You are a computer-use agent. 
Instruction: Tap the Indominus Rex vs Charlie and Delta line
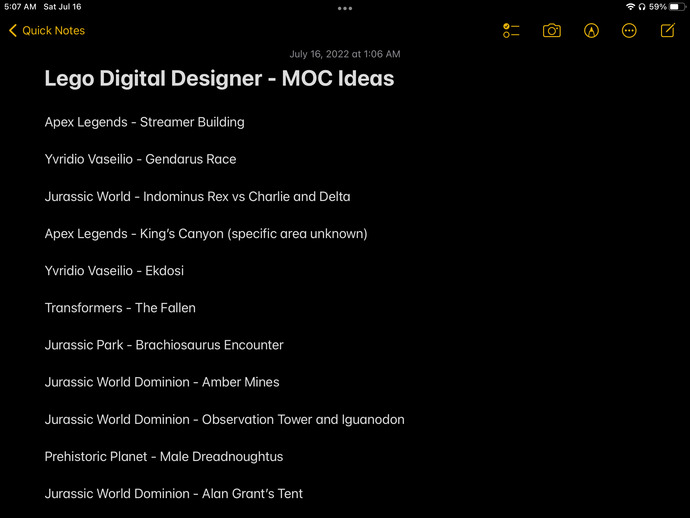pos(198,196)
